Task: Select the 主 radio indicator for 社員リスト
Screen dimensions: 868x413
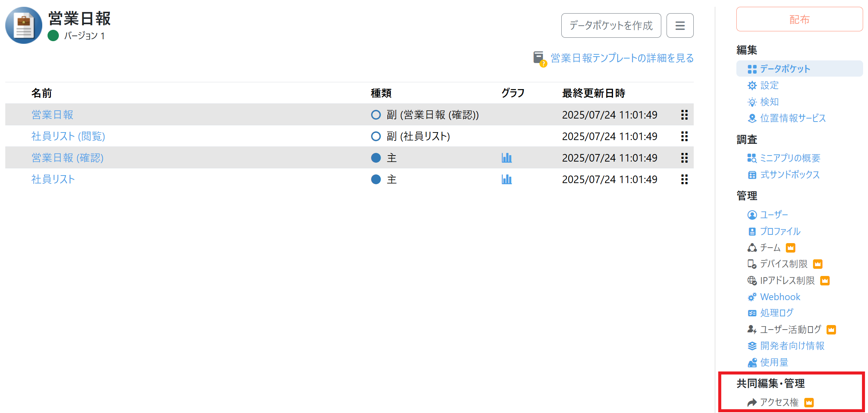Action: [376, 179]
